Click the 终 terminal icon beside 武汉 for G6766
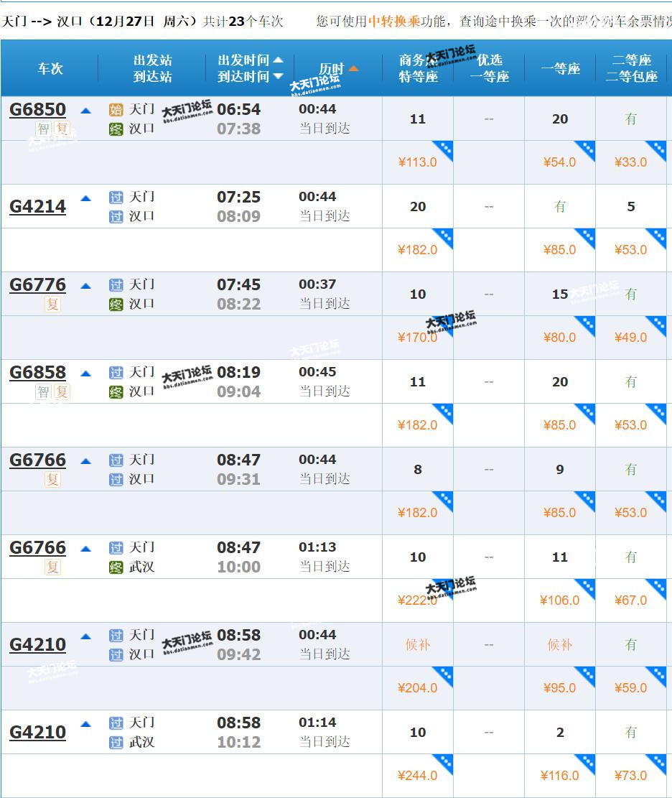 coord(116,567)
